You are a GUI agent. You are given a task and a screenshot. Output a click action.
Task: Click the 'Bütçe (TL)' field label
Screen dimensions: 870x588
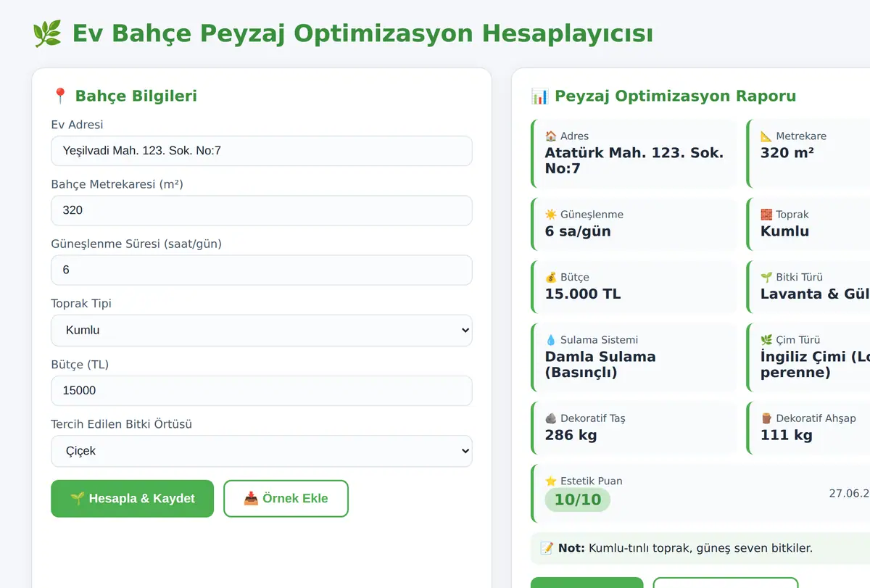tap(80, 364)
